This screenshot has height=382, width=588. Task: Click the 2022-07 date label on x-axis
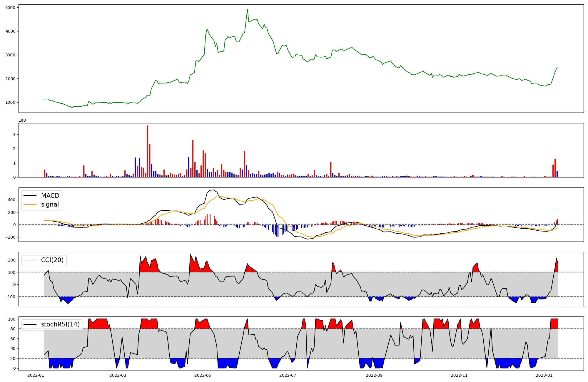tap(288, 375)
